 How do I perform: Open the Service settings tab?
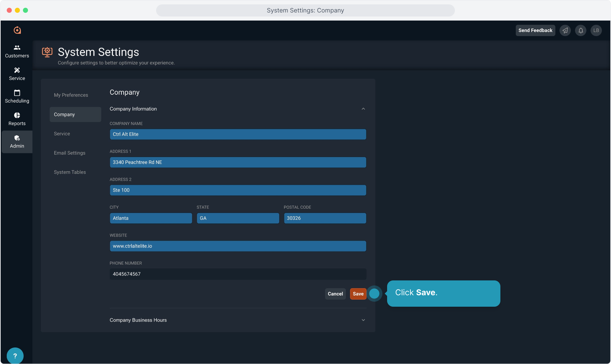click(x=62, y=134)
